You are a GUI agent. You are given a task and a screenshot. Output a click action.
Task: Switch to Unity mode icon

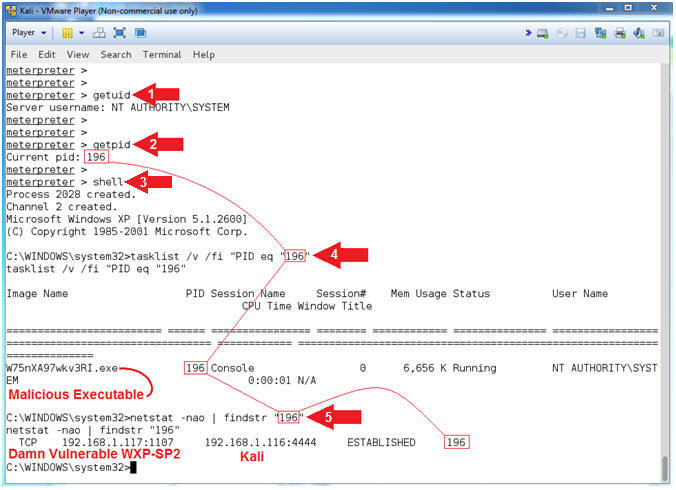141,33
